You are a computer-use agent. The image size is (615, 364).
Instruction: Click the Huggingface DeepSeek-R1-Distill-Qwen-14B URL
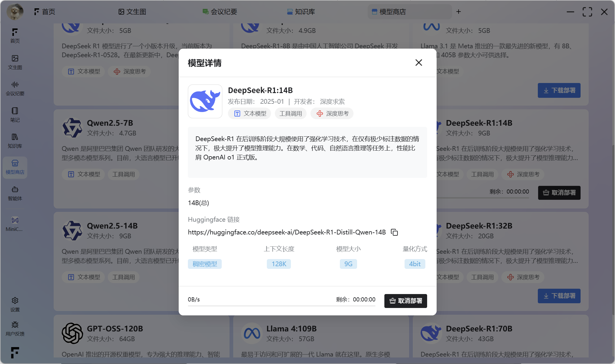click(x=287, y=232)
